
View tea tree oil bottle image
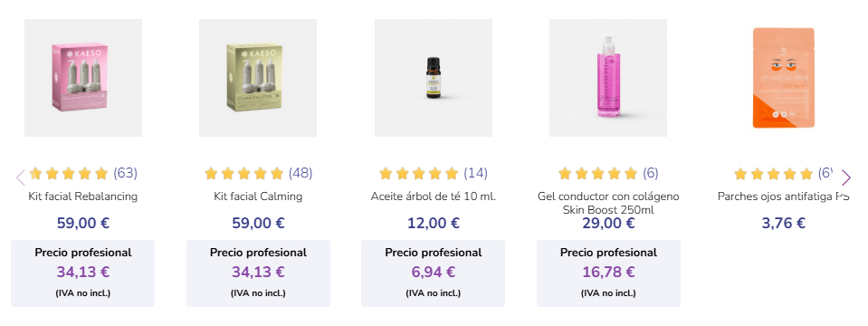tap(434, 78)
